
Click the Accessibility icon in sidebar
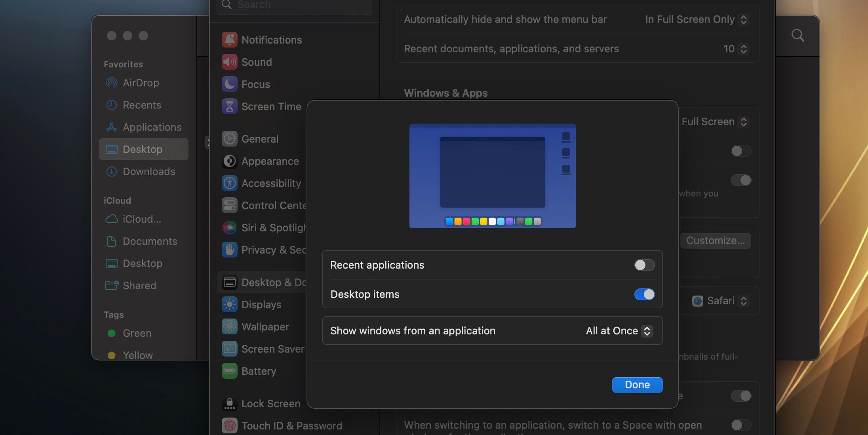coord(229,183)
